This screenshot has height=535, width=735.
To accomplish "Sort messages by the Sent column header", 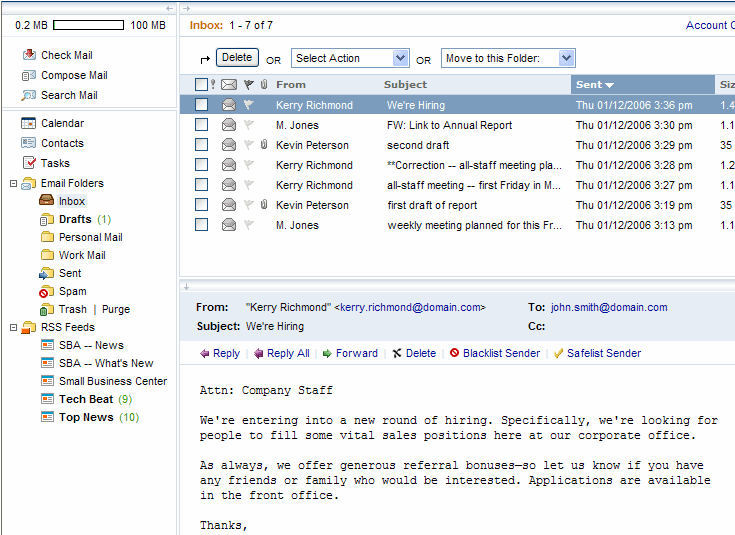I will pyautogui.click(x=595, y=85).
